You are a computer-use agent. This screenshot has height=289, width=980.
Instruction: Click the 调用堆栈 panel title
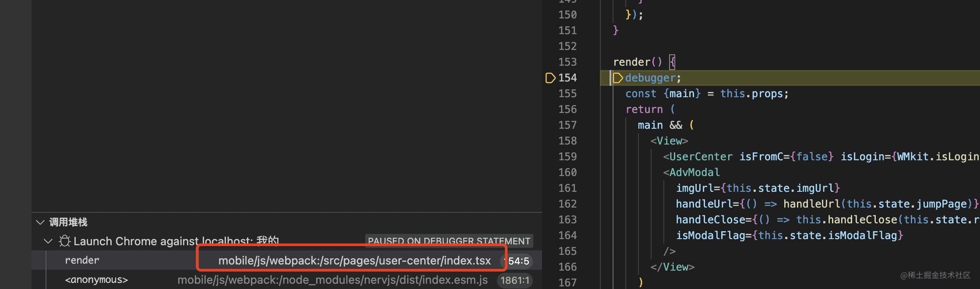pos(68,222)
